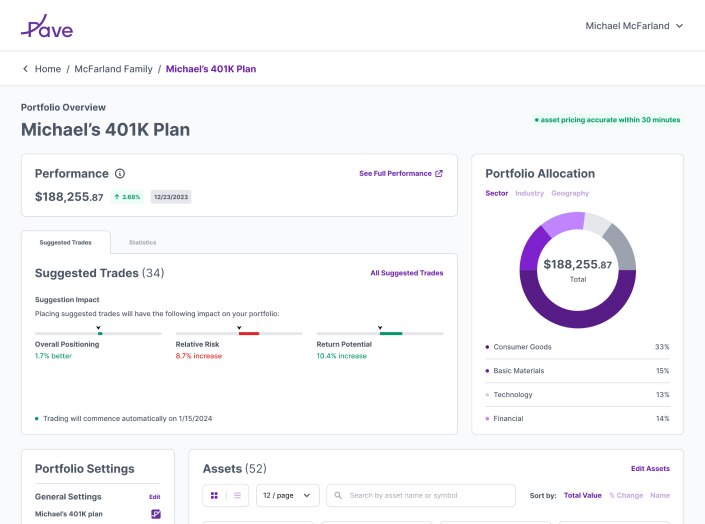705x524 pixels.
Task: Click the Assets (52) heading
Action: [x=234, y=469]
